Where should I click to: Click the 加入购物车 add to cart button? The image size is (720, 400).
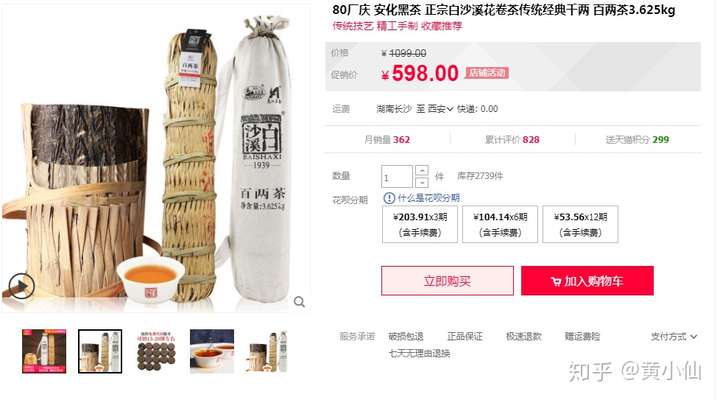click(x=587, y=281)
